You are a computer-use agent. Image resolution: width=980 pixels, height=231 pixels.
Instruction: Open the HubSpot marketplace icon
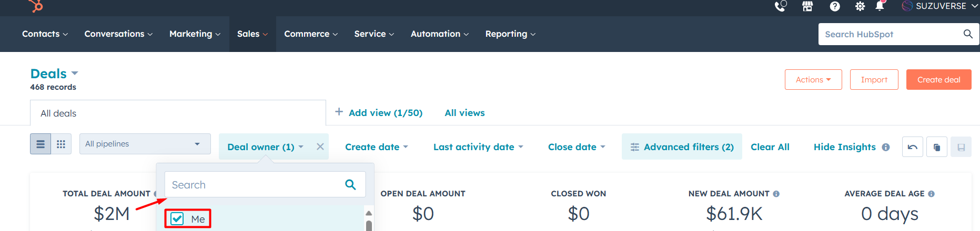click(807, 6)
